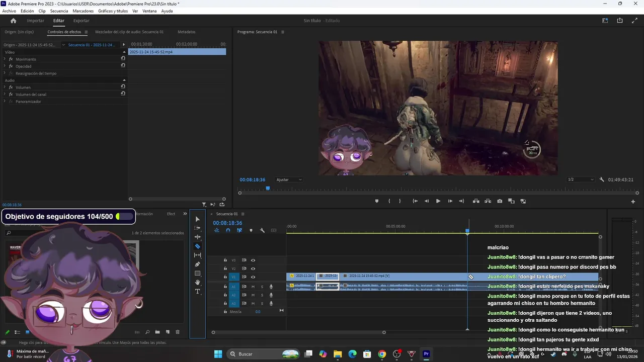
Task: Go to the Exportar workspace
Action: coord(81,21)
